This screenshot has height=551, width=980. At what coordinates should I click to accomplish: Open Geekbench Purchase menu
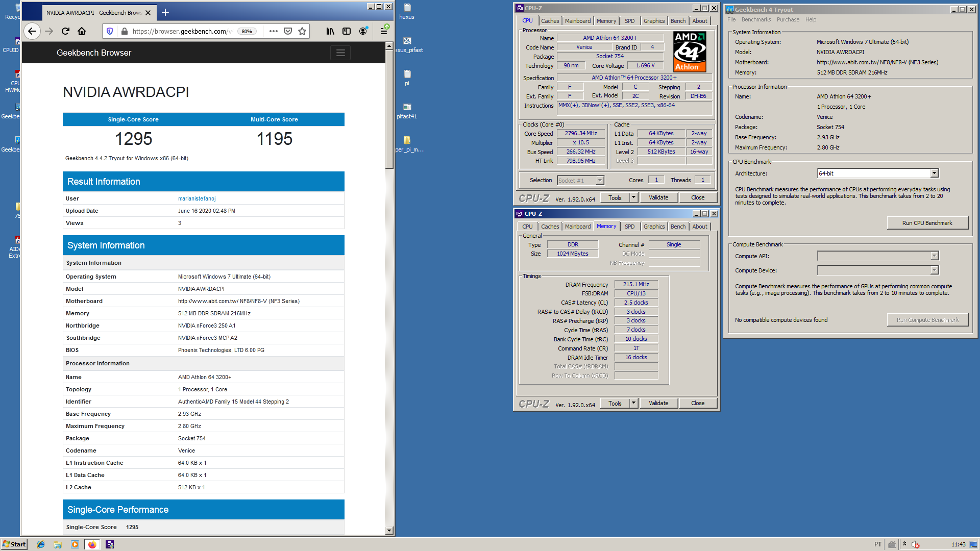pos(788,19)
